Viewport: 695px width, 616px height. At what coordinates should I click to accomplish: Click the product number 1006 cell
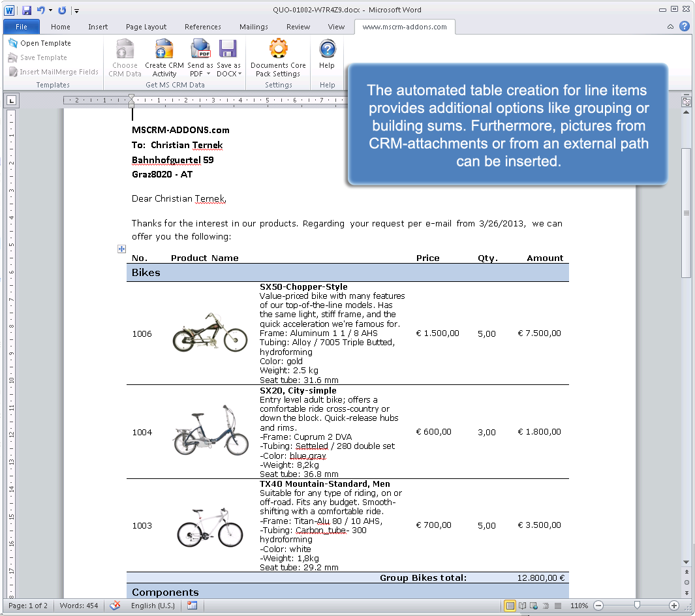(142, 333)
